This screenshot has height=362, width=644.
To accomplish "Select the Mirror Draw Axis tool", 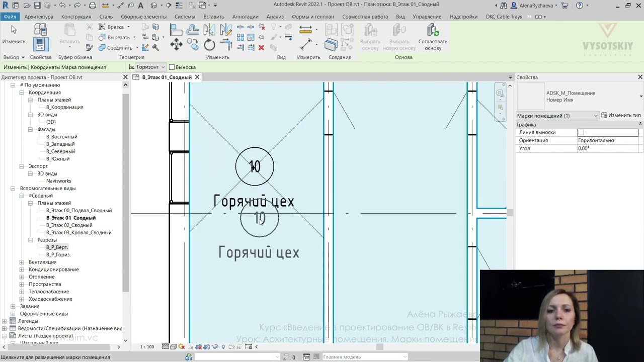I will click(226, 30).
